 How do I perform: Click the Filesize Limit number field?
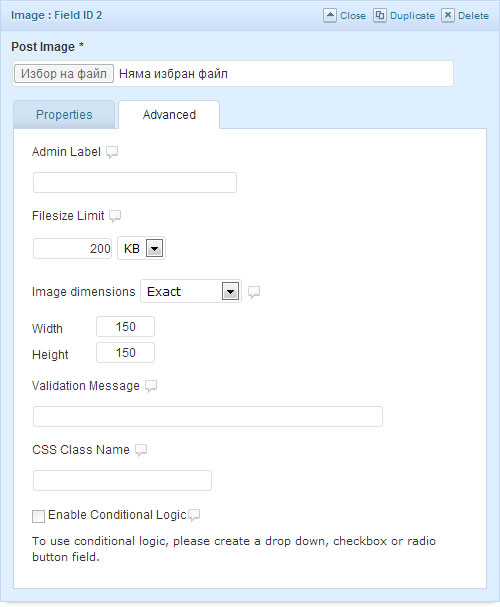coord(72,249)
